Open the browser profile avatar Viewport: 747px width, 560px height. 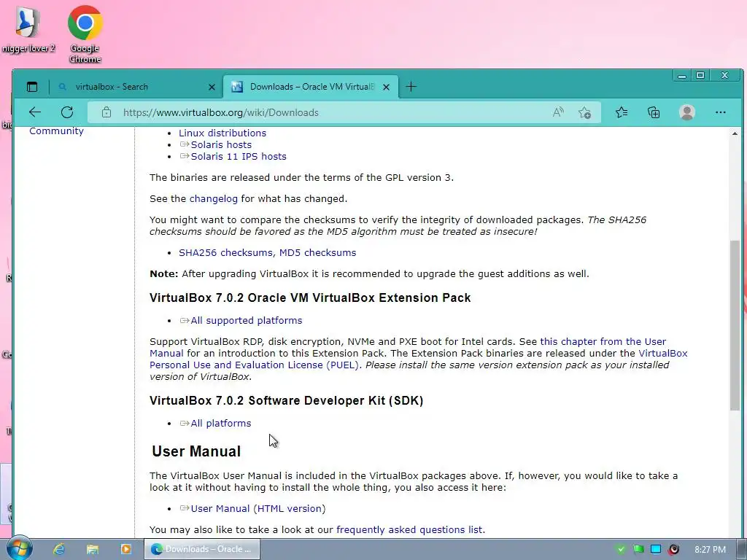pos(687,112)
